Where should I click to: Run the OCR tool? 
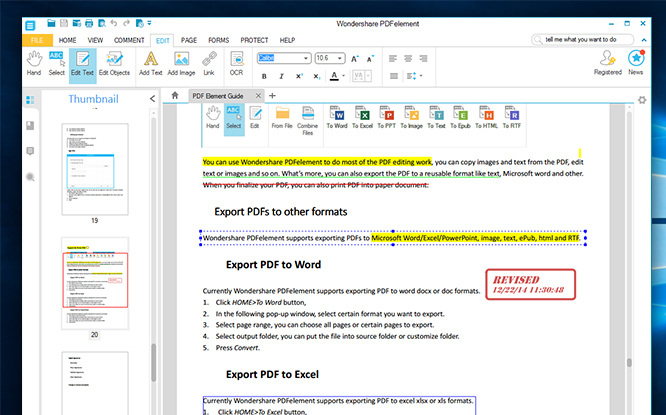click(x=237, y=64)
